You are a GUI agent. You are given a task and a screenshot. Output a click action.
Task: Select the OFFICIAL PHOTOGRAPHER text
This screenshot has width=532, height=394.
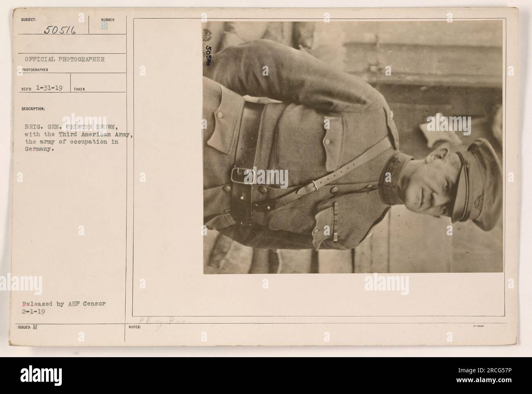(x=65, y=59)
